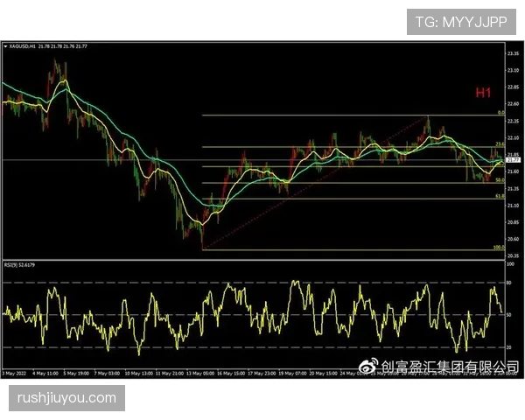The image size is (525, 420).
Task: Click the 3 May 2022 date label
Action: point(14,374)
